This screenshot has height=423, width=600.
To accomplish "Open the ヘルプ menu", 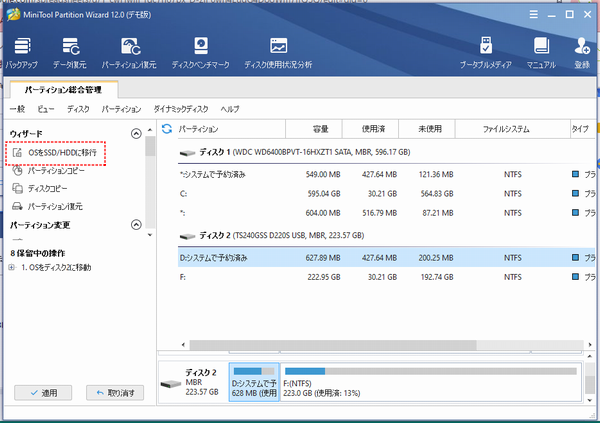I will (230, 109).
